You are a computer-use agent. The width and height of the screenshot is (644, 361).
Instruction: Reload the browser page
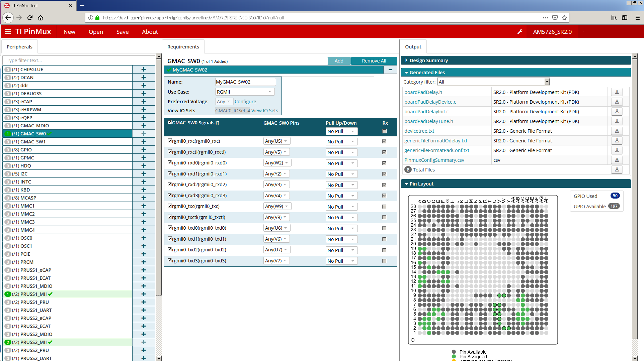tap(30, 18)
